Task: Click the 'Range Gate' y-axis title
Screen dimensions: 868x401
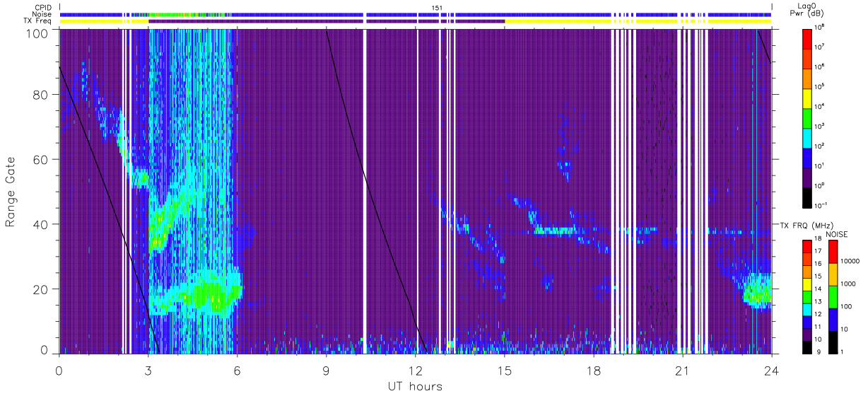Action: coord(11,192)
